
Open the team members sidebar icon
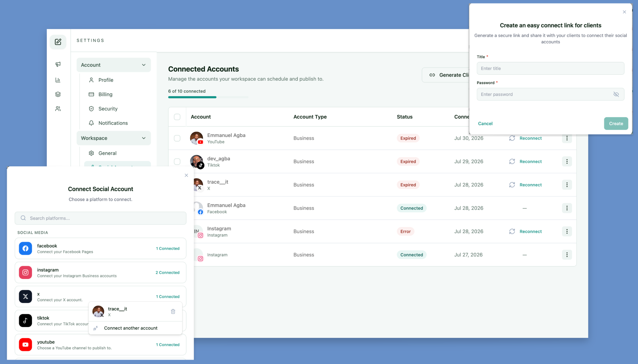58,109
